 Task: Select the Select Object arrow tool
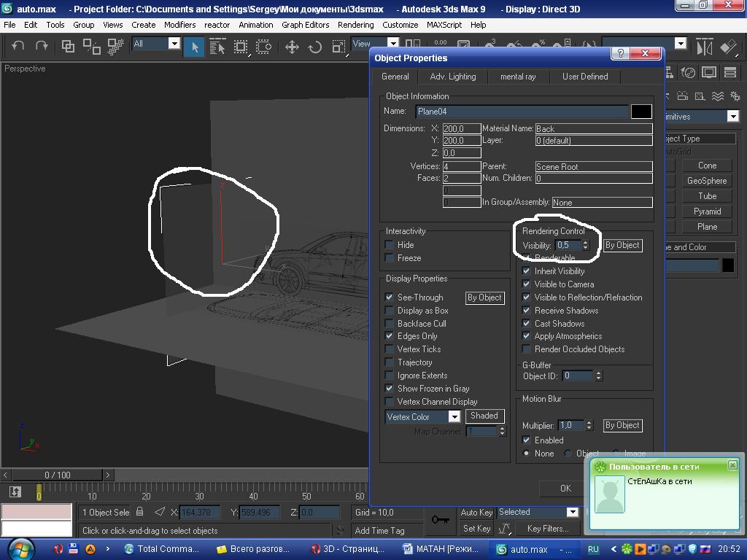[x=194, y=47]
